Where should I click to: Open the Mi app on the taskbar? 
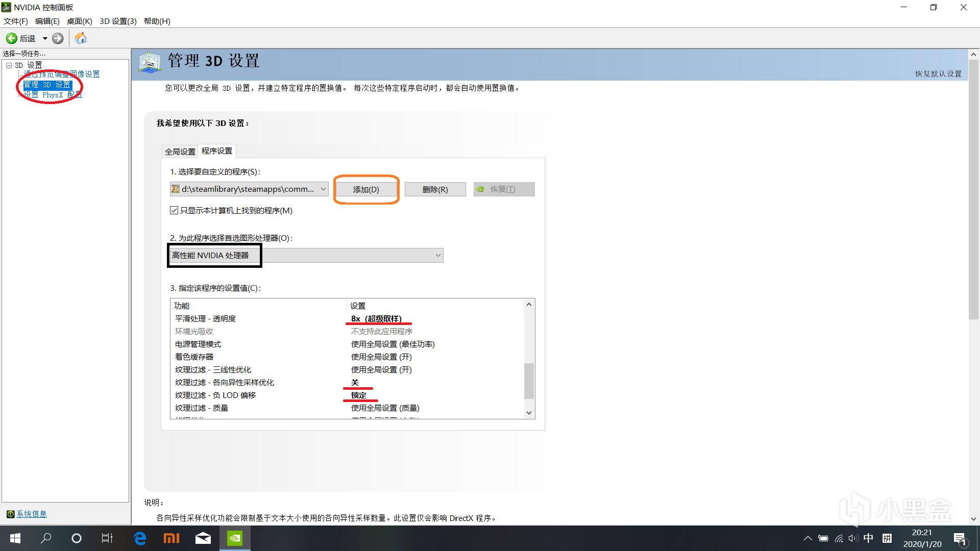click(171, 538)
